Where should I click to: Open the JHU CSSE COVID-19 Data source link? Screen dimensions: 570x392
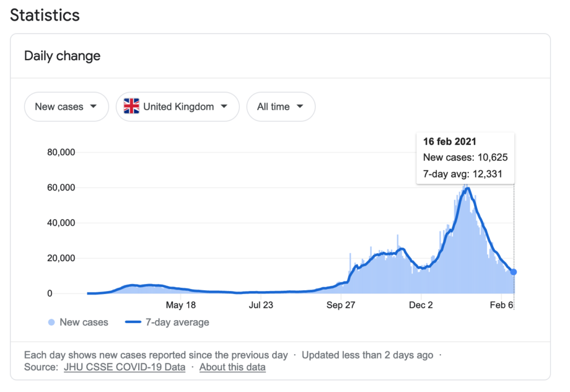(125, 367)
